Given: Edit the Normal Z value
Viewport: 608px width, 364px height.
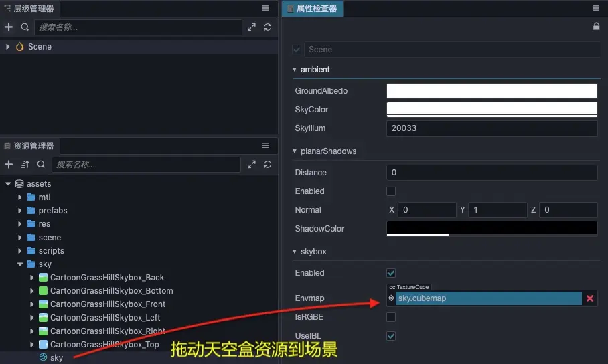Looking at the screenshot, I should 568,209.
